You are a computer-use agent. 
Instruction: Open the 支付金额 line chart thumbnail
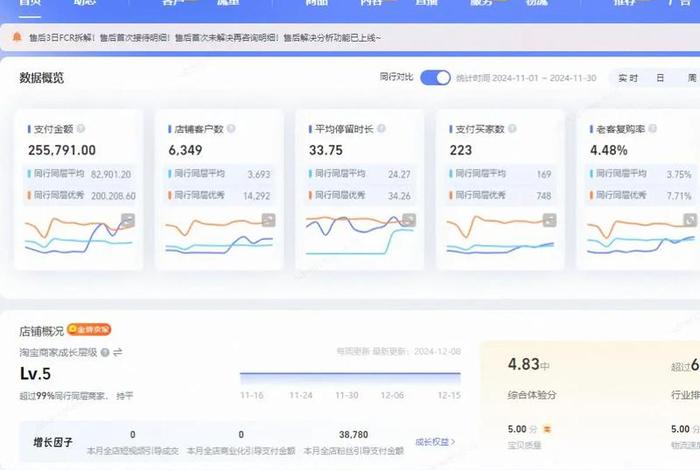79,235
